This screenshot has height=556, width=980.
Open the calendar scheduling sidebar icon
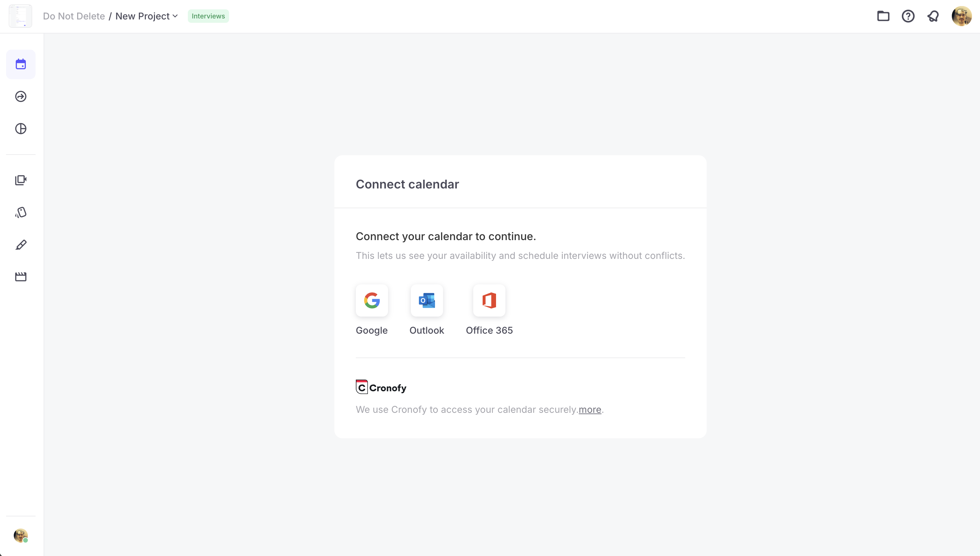pyautogui.click(x=20, y=64)
